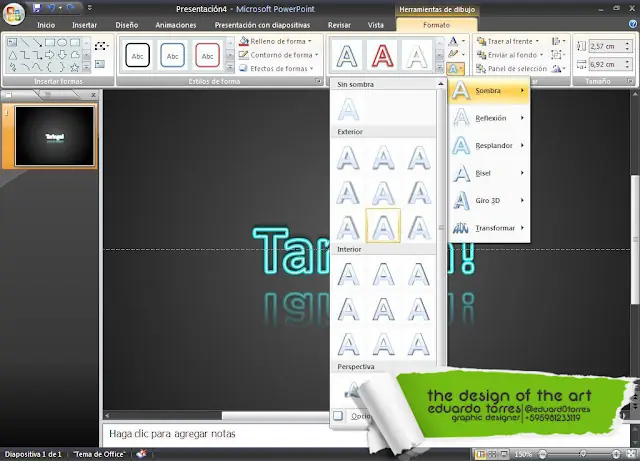640x461 pixels.
Task: Click the Fit slide to window icon
Action: click(x=631, y=454)
